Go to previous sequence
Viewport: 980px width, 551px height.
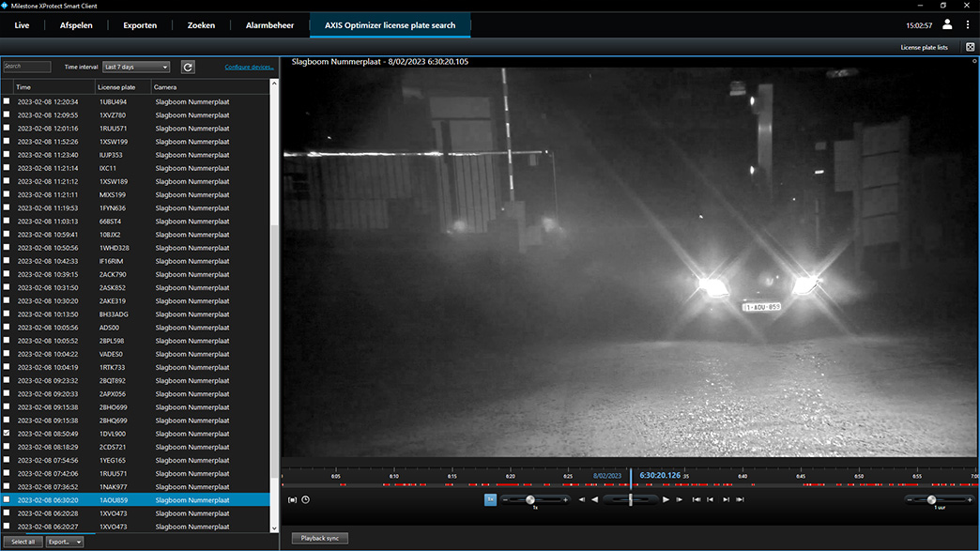(710, 499)
